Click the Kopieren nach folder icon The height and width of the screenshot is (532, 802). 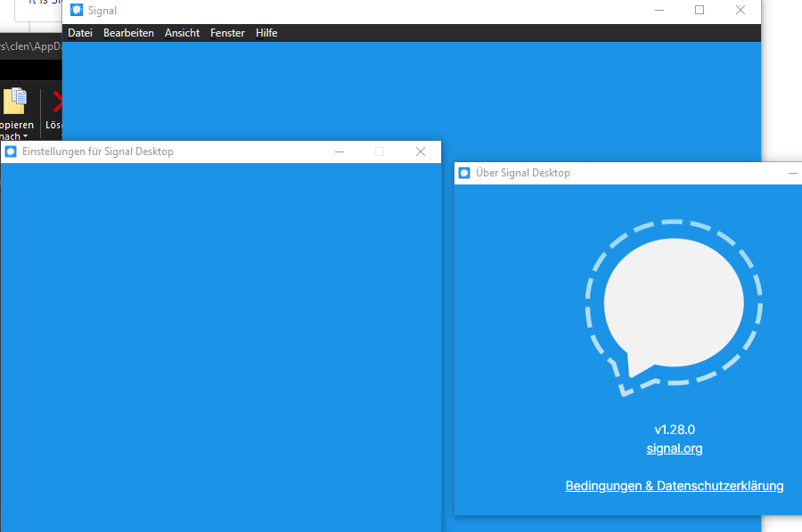pyautogui.click(x=13, y=102)
